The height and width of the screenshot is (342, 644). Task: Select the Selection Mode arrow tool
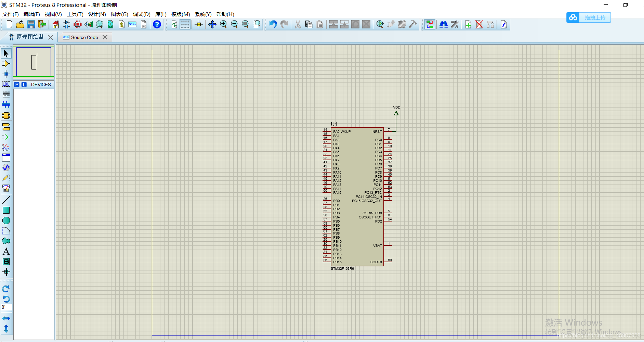click(6, 53)
